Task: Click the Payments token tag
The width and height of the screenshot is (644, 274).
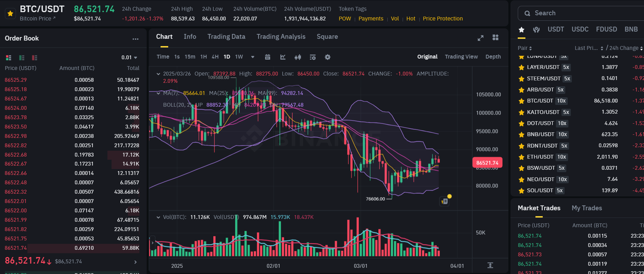Action: (371, 19)
